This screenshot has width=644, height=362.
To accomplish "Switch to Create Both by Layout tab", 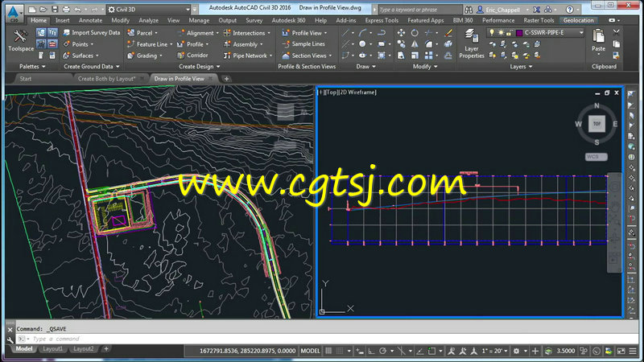I will pyautogui.click(x=106, y=78).
